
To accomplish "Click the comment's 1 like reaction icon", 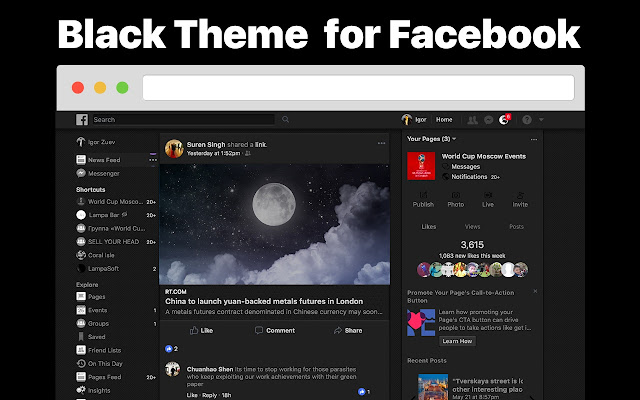I will click(x=361, y=392).
